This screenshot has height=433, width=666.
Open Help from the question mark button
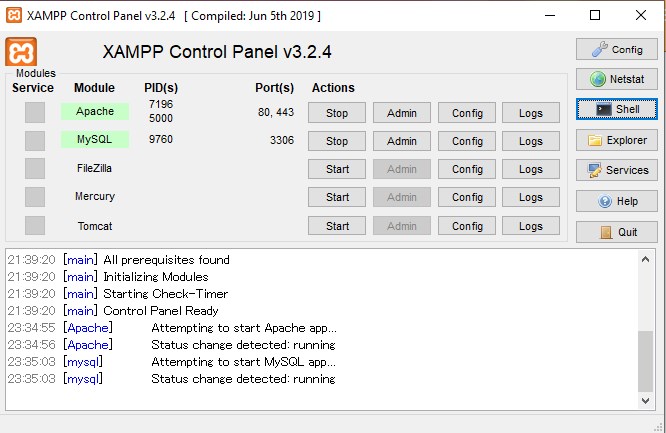pos(616,201)
